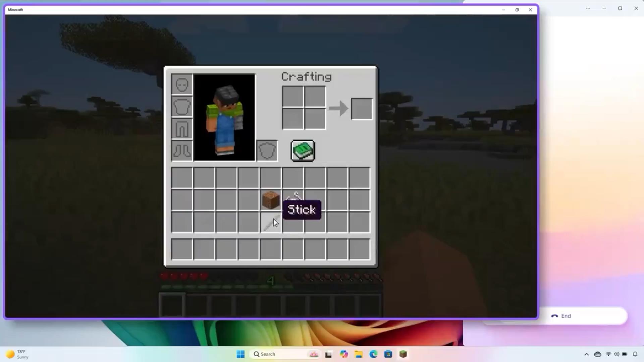Click the chestplate armor slot
This screenshot has width=644, height=362.
182,107
